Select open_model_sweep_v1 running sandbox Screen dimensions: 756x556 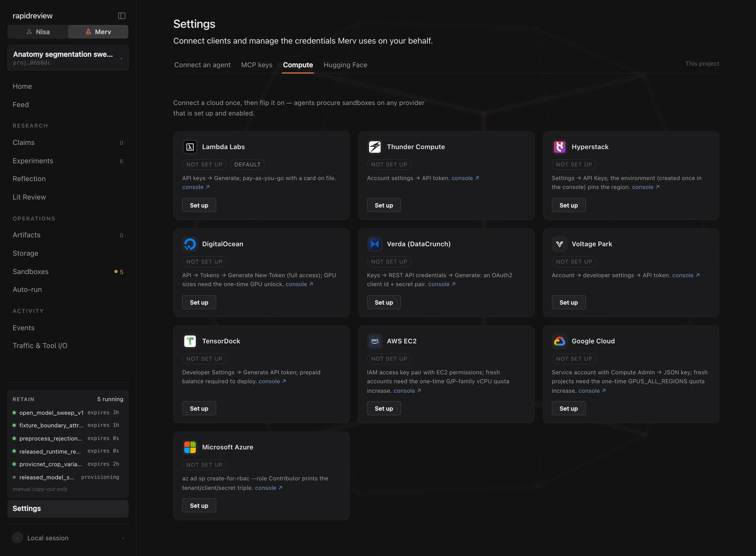click(68, 413)
